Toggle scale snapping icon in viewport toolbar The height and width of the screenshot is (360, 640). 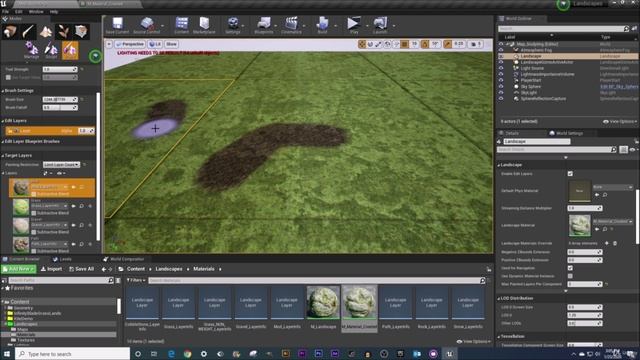pyautogui.click(x=448, y=44)
